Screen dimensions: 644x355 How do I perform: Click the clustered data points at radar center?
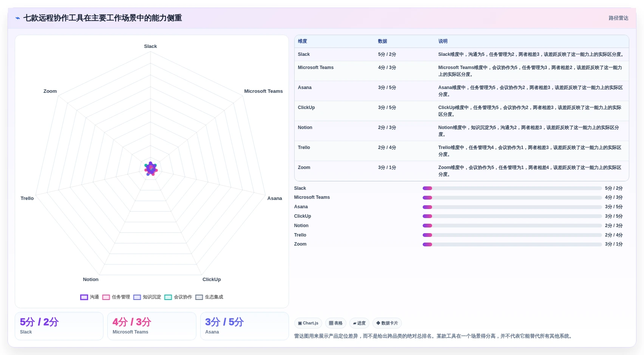(x=151, y=169)
